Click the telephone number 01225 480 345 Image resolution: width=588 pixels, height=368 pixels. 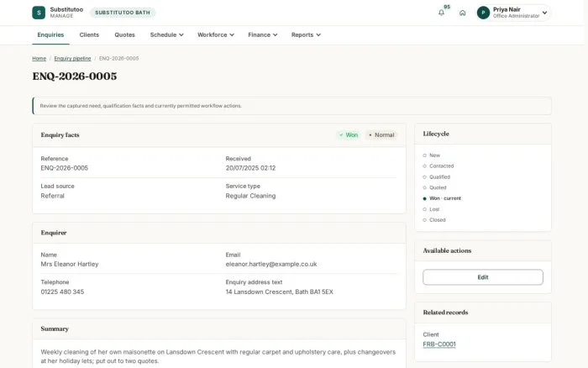click(62, 292)
